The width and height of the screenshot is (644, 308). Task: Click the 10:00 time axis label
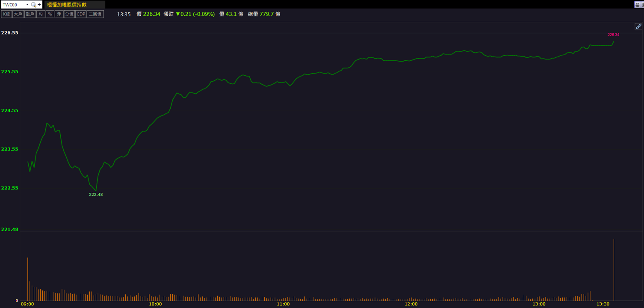pyautogui.click(x=155, y=304)
